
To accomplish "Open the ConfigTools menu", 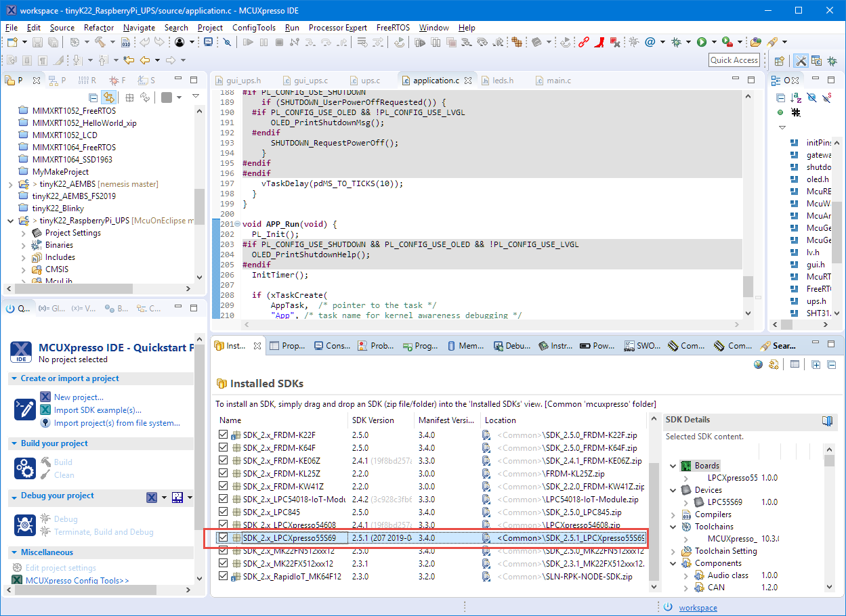I will pos(253,28).
